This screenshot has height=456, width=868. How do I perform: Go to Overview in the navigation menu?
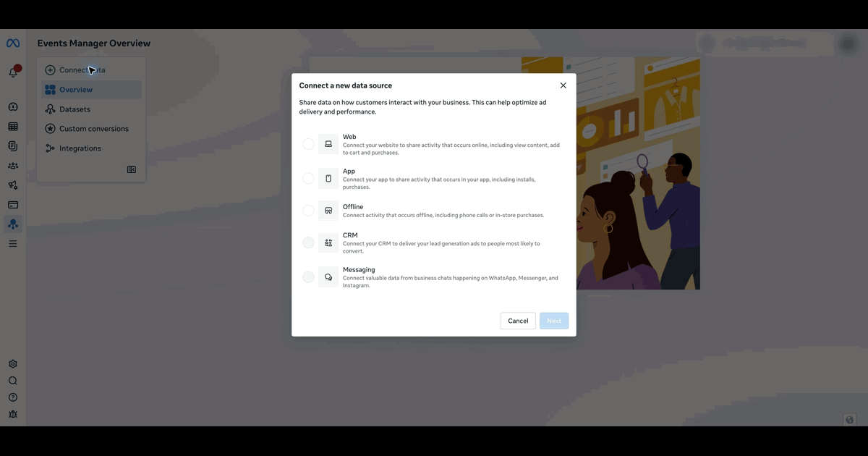pos(91,90)
